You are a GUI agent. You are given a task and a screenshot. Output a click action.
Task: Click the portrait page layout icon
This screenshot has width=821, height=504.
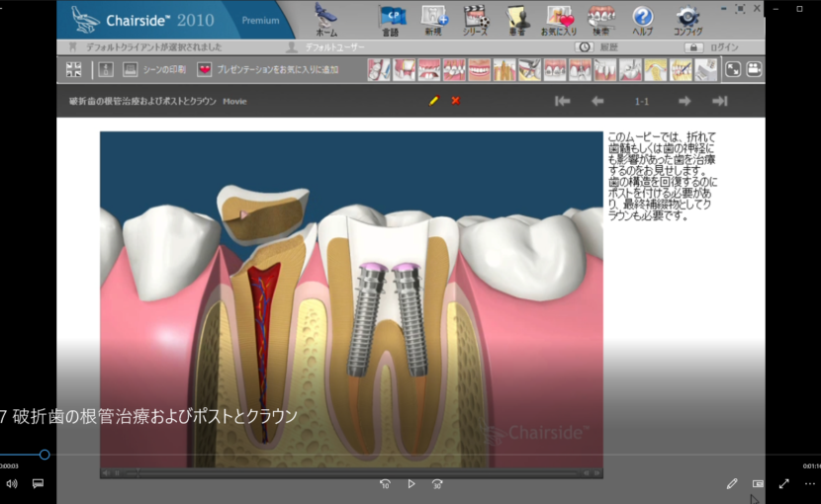point(106,69)
